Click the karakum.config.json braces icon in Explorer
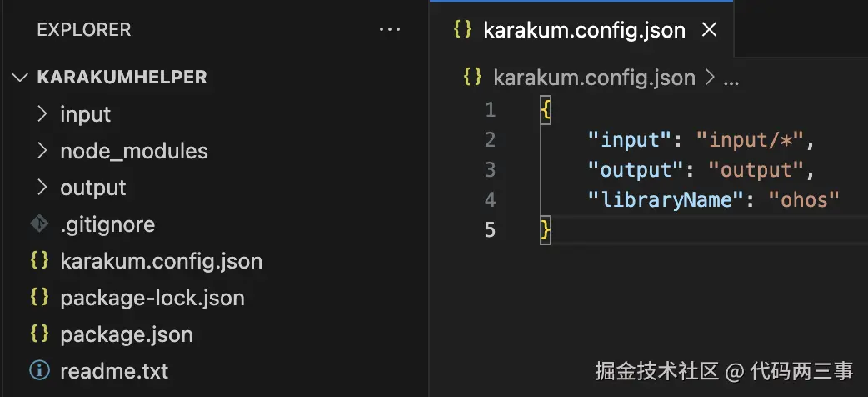This screenshot has height=397, width=868. (38, 261)
